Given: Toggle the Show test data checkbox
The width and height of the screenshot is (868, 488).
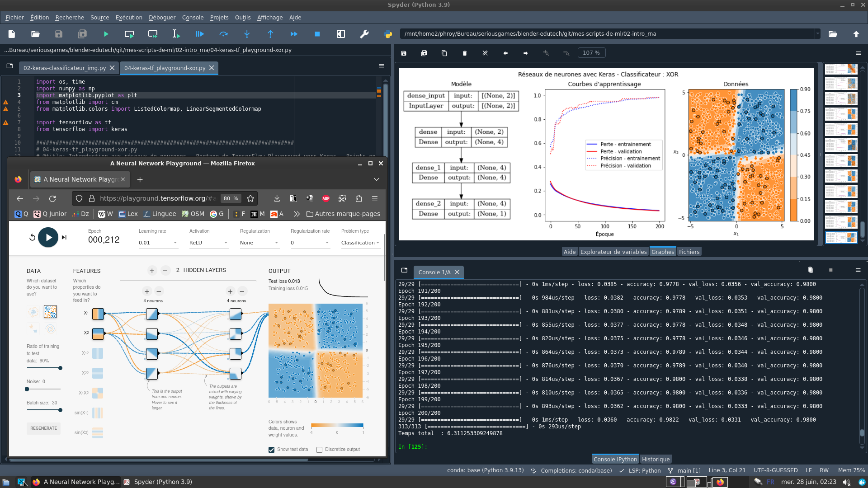Looking at the screenshot, I should click(272, 449).
